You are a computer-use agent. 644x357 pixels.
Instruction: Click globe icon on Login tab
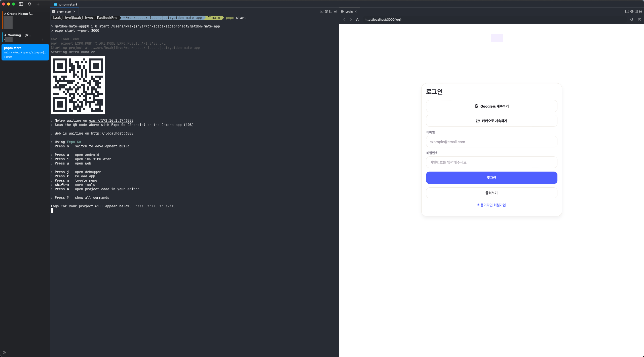click(x=342, y=12)
